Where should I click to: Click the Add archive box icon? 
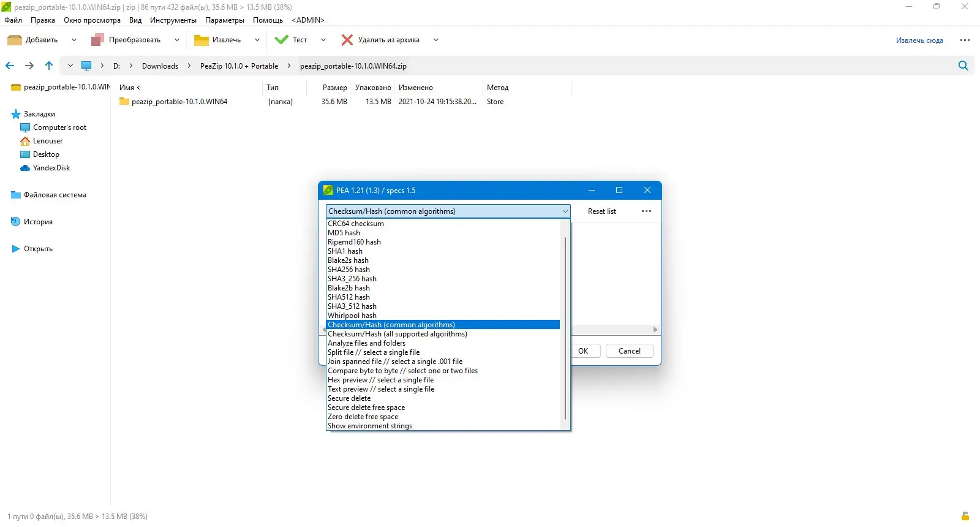coord(14,40)
